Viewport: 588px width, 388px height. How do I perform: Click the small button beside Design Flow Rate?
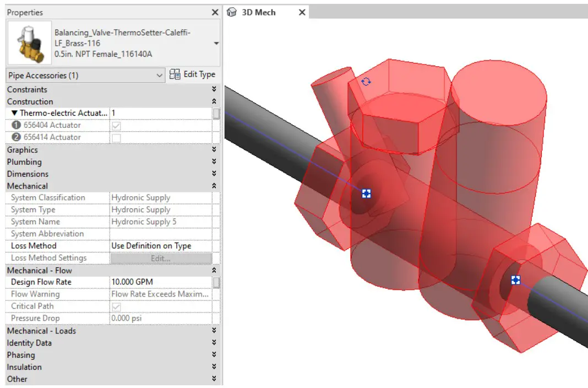[x=216, y=283]
